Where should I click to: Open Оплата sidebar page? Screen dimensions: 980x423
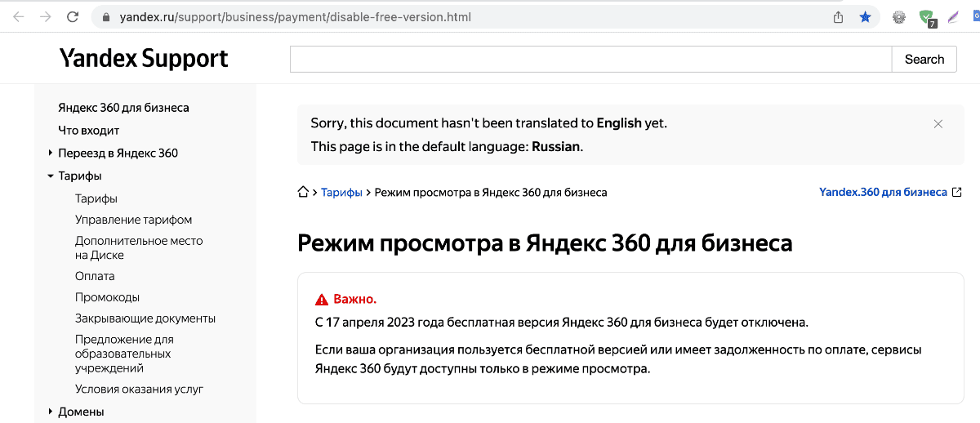click(95, 276)
